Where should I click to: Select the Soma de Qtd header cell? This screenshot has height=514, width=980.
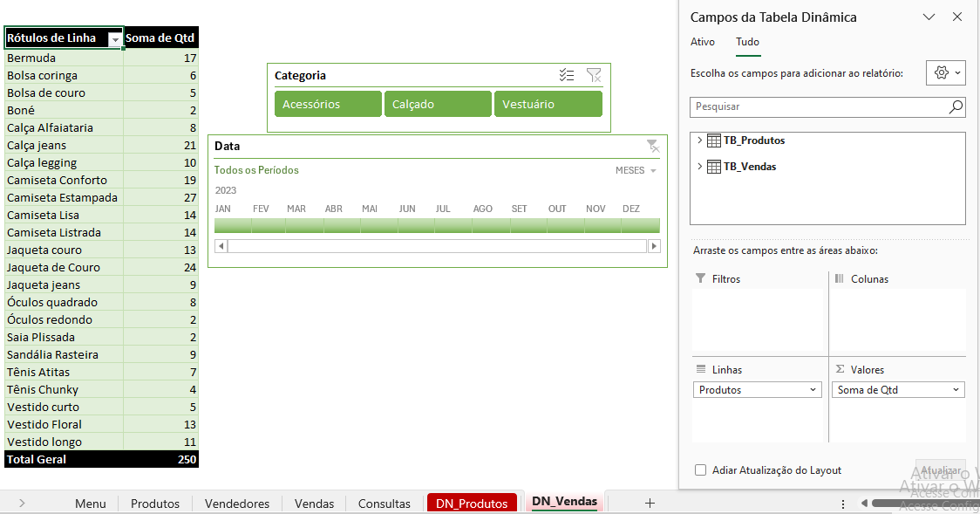[160, 38]
